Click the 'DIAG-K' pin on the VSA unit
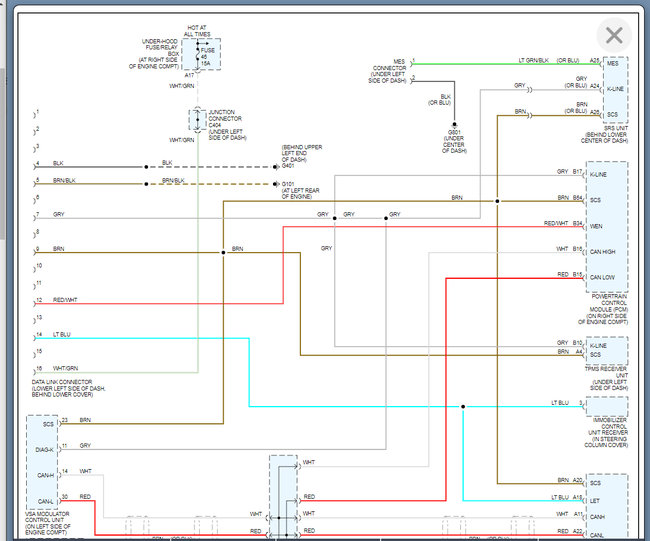 point(44,450)
